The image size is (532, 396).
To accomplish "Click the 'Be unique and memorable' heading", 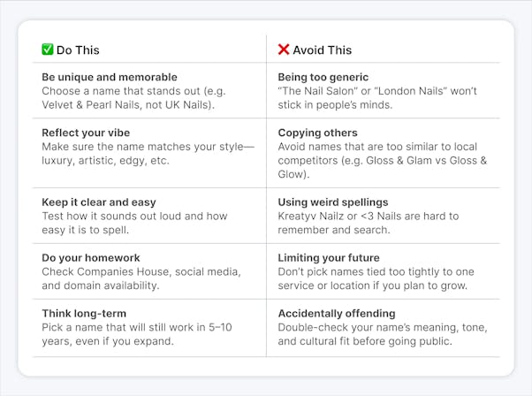I will (x=110, y=77).
